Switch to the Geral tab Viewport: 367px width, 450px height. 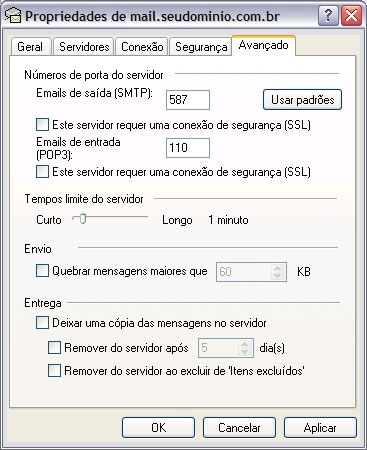[x=30, y=46]
